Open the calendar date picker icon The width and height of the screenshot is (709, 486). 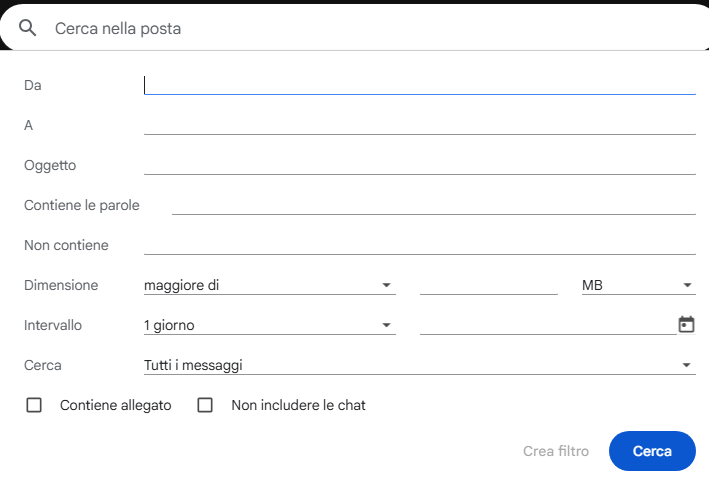click(686, 324)
